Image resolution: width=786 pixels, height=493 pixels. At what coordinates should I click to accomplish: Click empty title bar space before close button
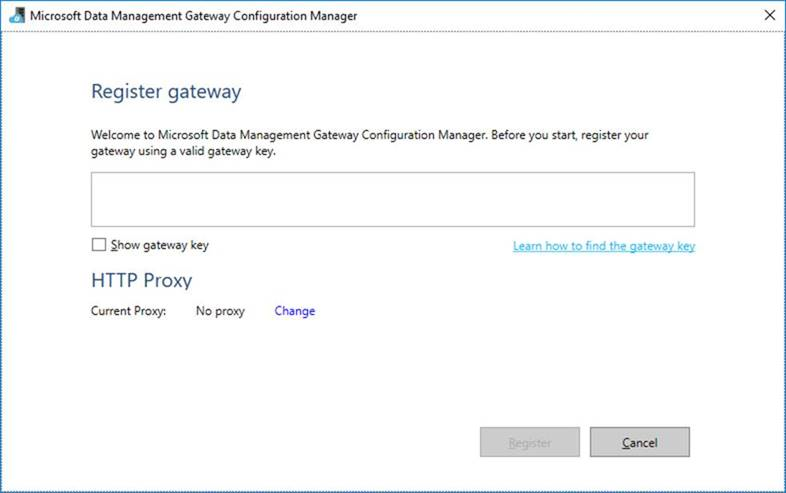click(x=560, y=16)
